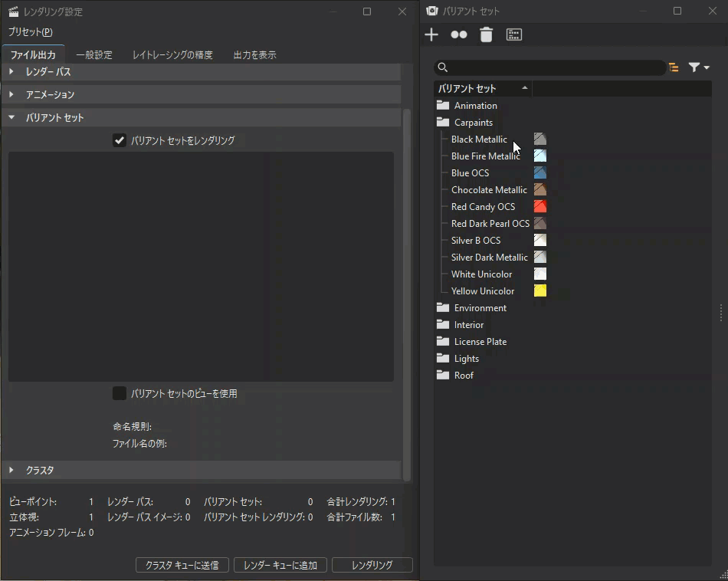728x581 pixels.
Task: Switch to the 出力を表示 tab
Action: pyautogui.click(x=254, y=54)
